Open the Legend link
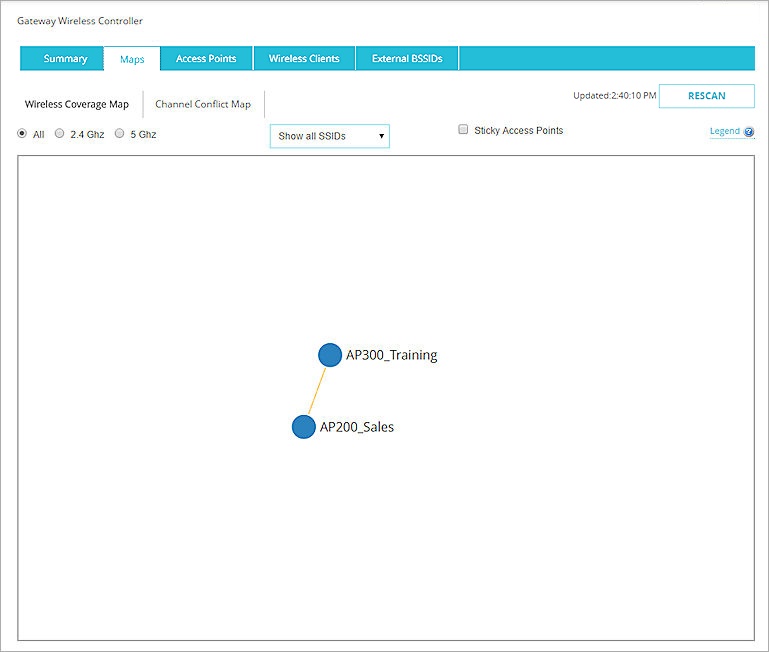The image size is (769, 652). click(724, 131)
